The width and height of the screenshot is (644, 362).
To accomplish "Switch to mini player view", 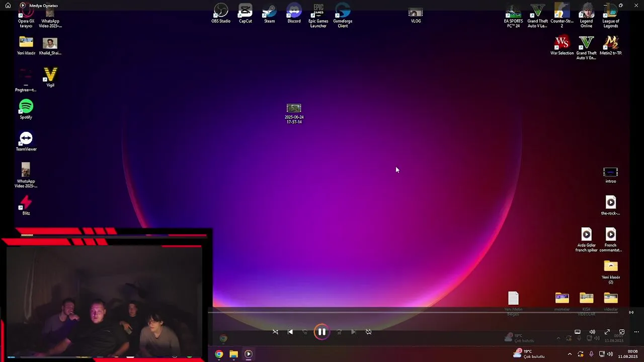I will tap(622, 332).
